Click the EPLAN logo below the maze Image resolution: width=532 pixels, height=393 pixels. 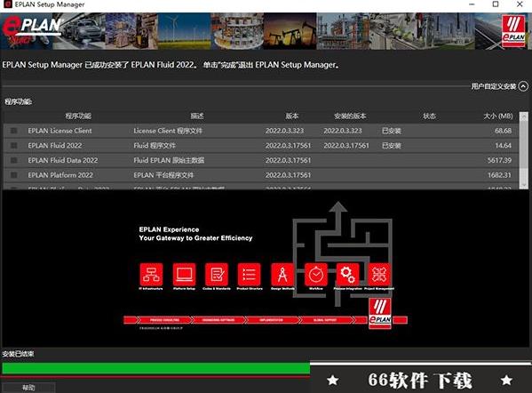pos(380,314)
